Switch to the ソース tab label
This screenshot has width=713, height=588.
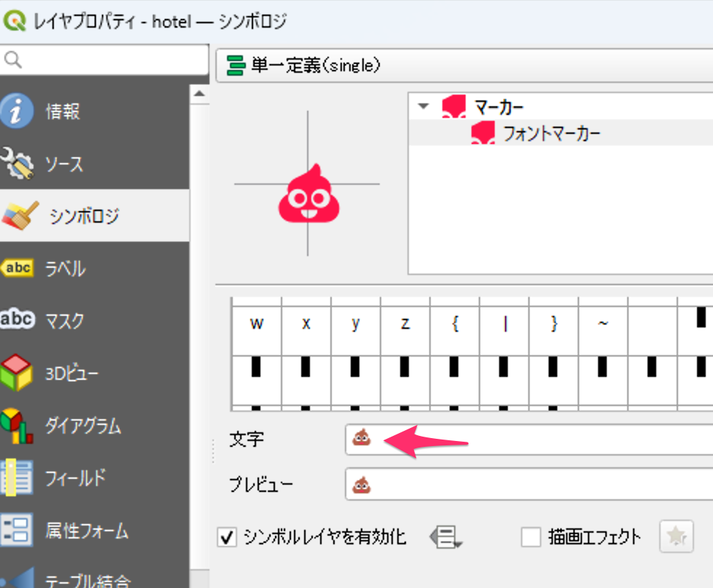tap(64, 164)
